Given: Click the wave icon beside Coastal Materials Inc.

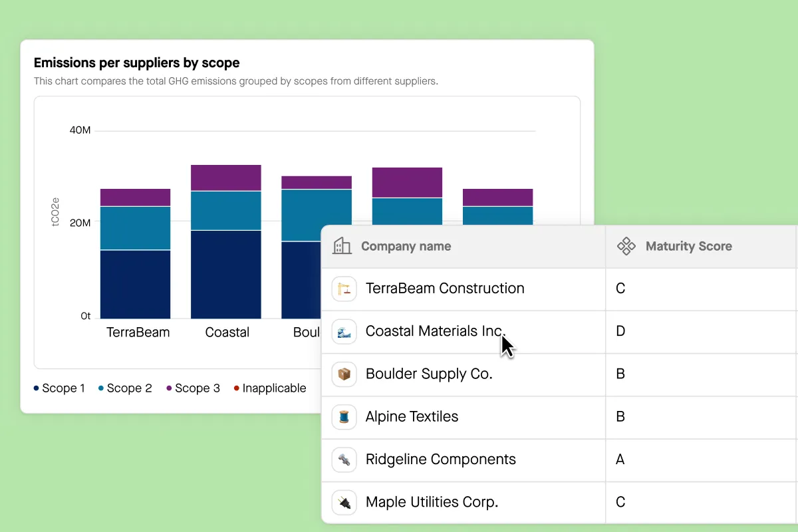Looking at the screenshot, I should pos(344,331).
